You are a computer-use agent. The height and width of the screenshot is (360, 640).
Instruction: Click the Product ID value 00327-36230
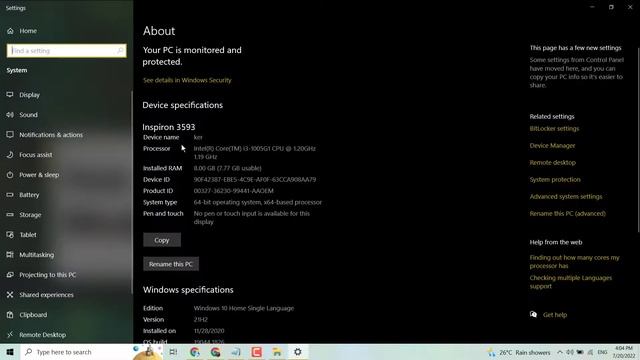tap(233, 191)
